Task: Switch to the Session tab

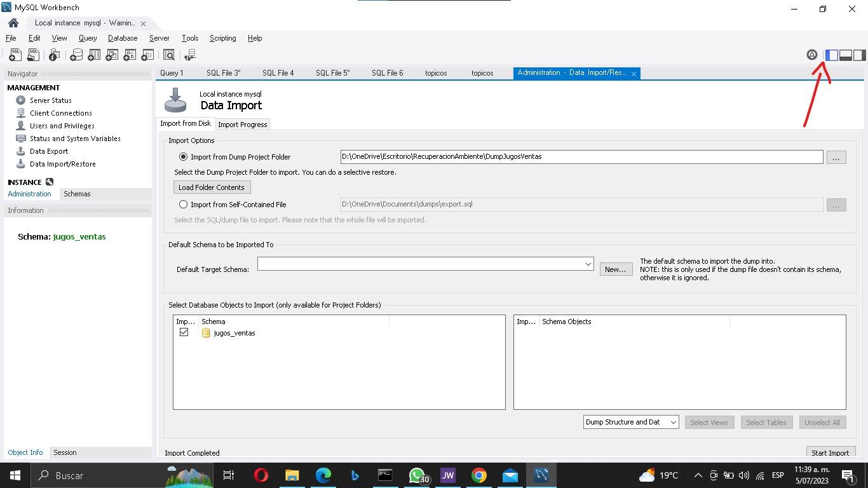Action: tap(65, 452)
